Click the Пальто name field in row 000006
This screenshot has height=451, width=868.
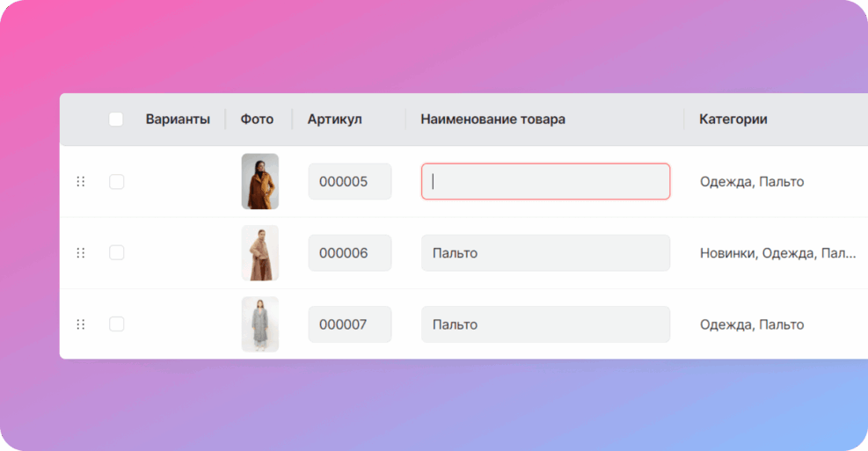(545, 253)
